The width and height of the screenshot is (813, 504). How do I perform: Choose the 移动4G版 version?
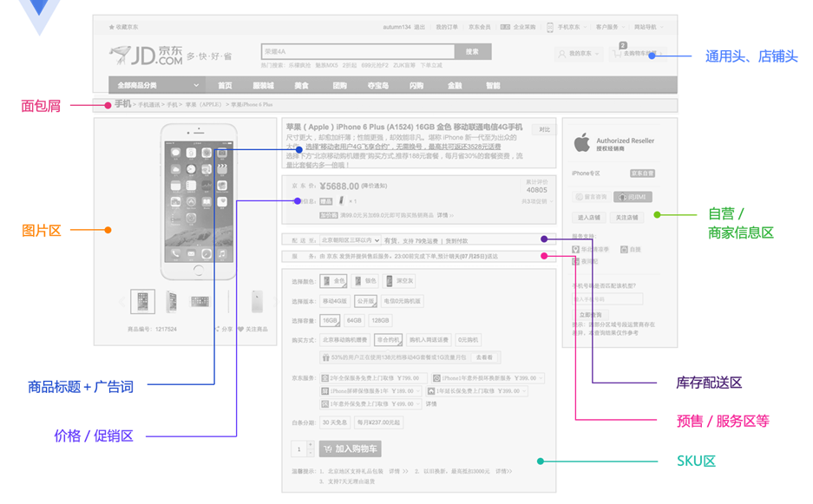pyautogui.click(x=334, y=301)
